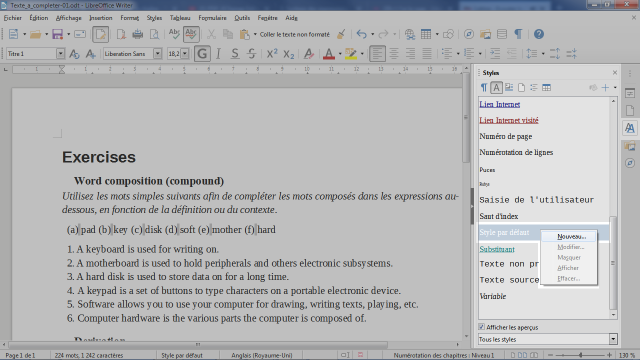Click the Copy icon
640x360 pixels.
[x=228, y=34]
